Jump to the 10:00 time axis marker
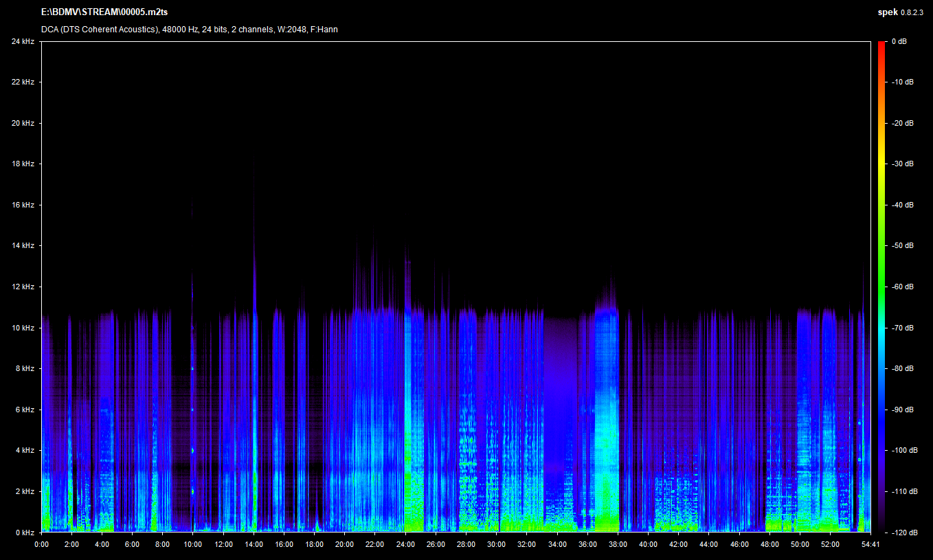Image resolution: width=933 pixels, height=560 pixels. click(193, 544)
